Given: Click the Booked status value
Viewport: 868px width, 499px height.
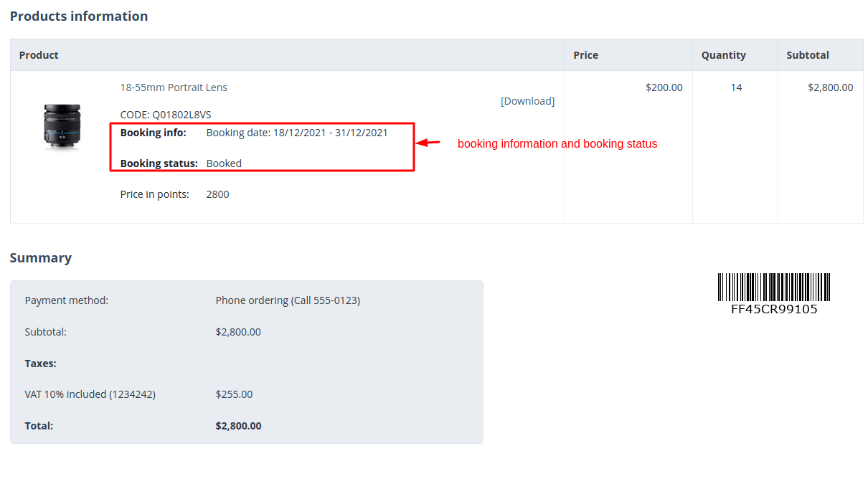Looking at the screenshot, I should pos(224,163).
